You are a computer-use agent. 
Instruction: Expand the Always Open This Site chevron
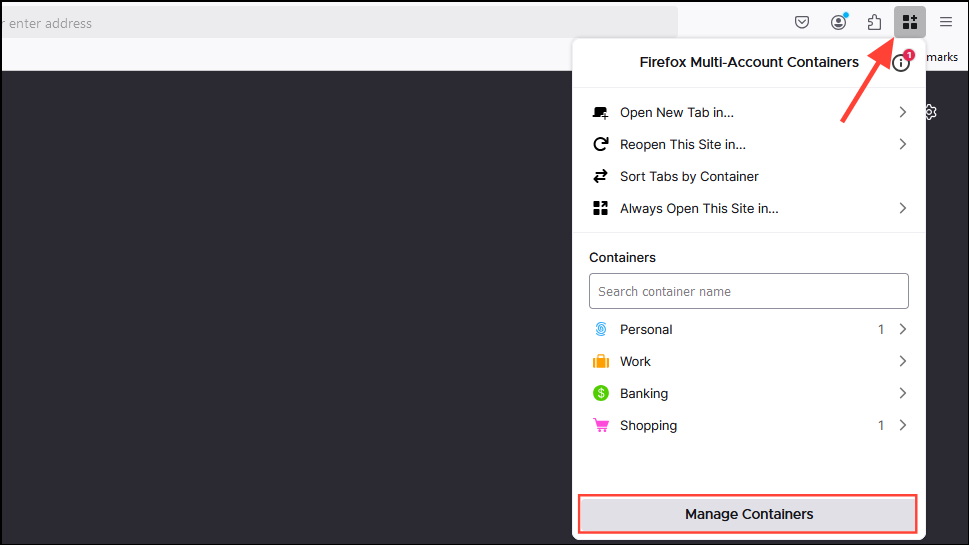pyautogui.click(x=903, y=208)
